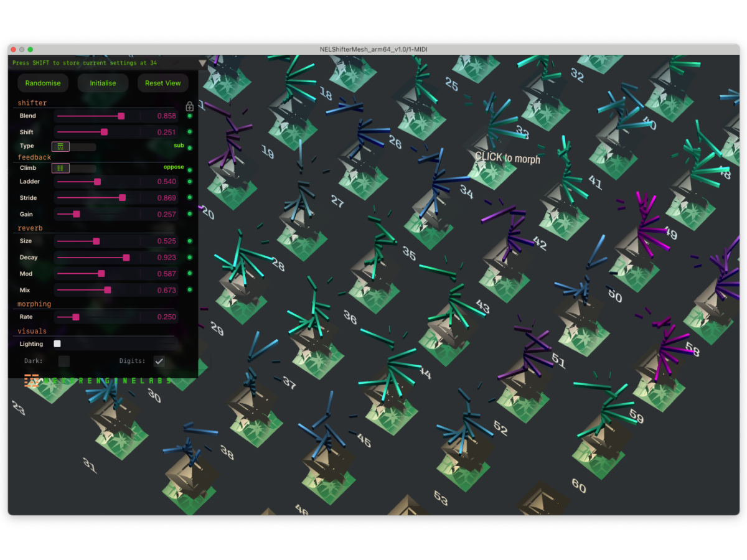Click the lock icon beside the shifter section
747x560 pixels.
pos(190,106)
